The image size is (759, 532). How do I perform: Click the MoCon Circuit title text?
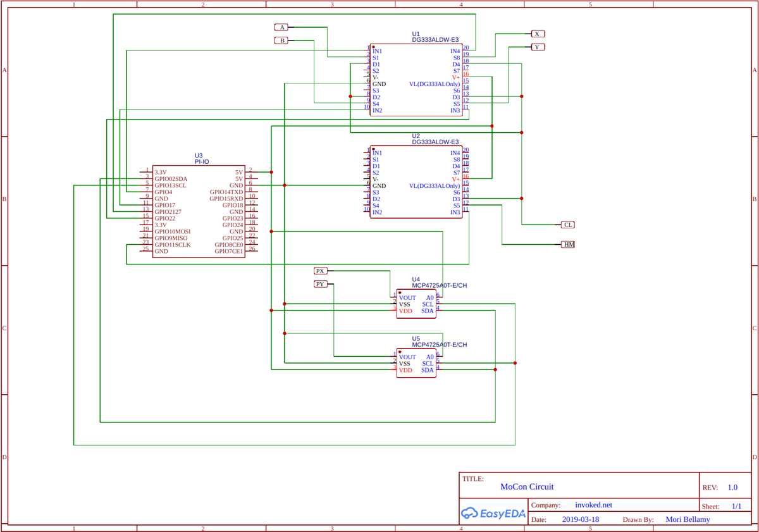(x=527, y=487)
